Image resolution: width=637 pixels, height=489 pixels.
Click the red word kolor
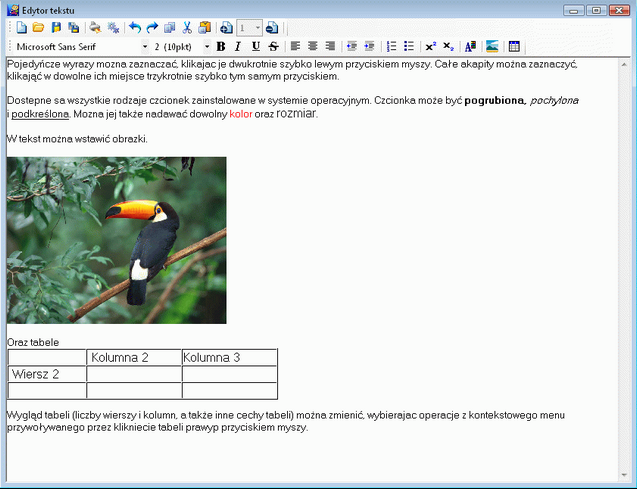(241, 114)
